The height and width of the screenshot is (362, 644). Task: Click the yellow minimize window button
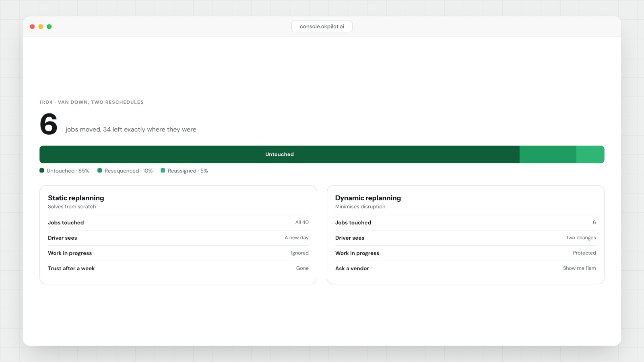41,27
